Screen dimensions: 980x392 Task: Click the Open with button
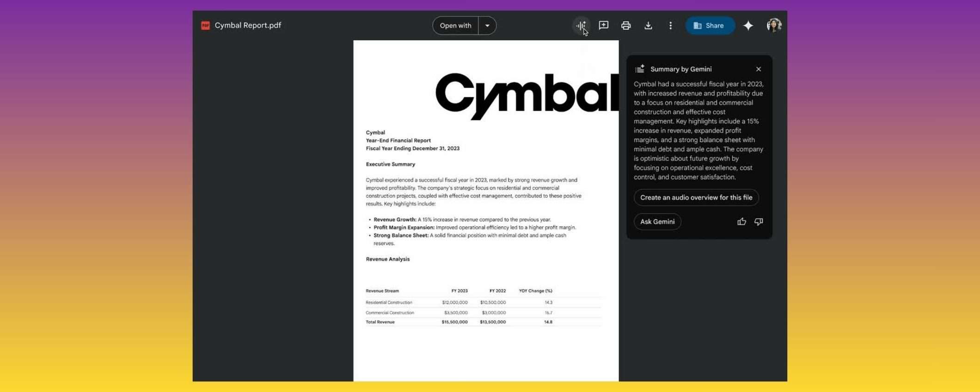[455, 25]
